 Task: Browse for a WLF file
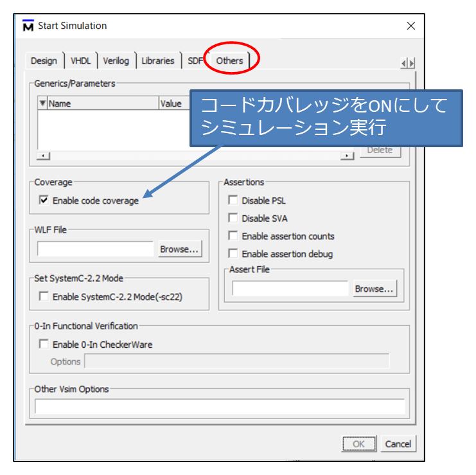(x=180, y=249)
